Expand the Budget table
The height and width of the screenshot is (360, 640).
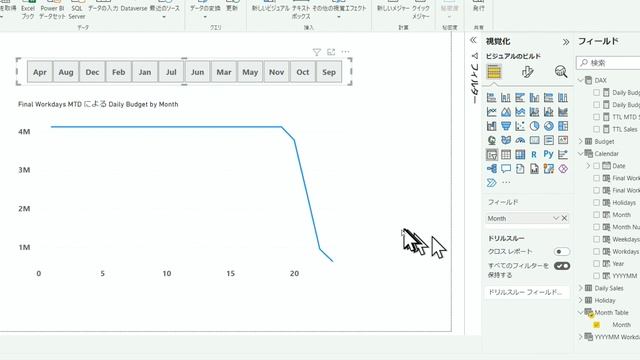coord(580,142)
